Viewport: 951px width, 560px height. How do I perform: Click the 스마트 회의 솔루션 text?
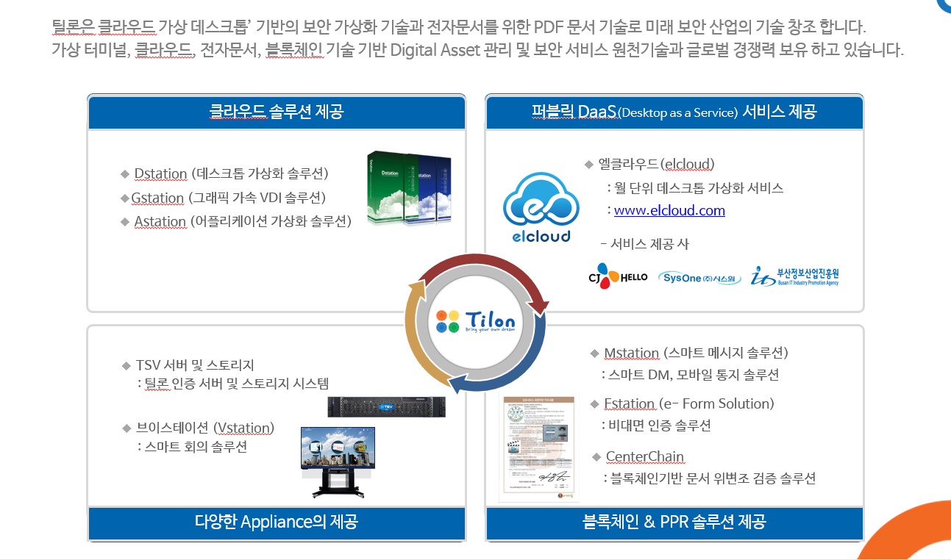click(196, 446)
